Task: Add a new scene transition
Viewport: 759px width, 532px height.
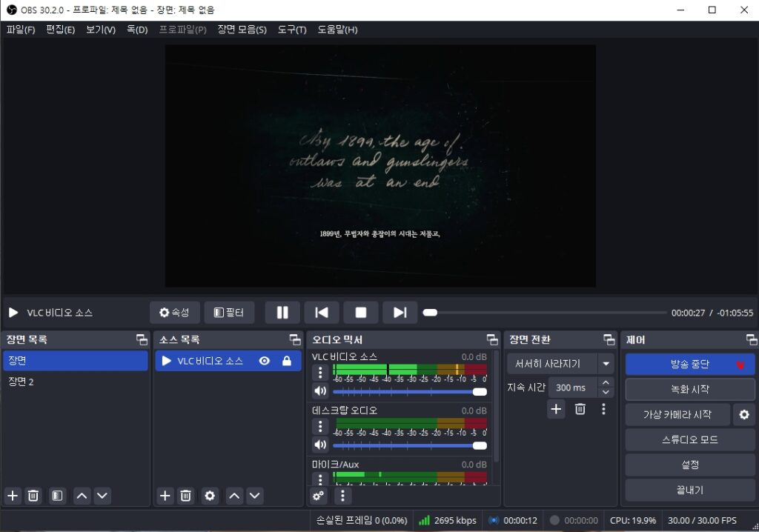Action: click(x=556, y=409)
